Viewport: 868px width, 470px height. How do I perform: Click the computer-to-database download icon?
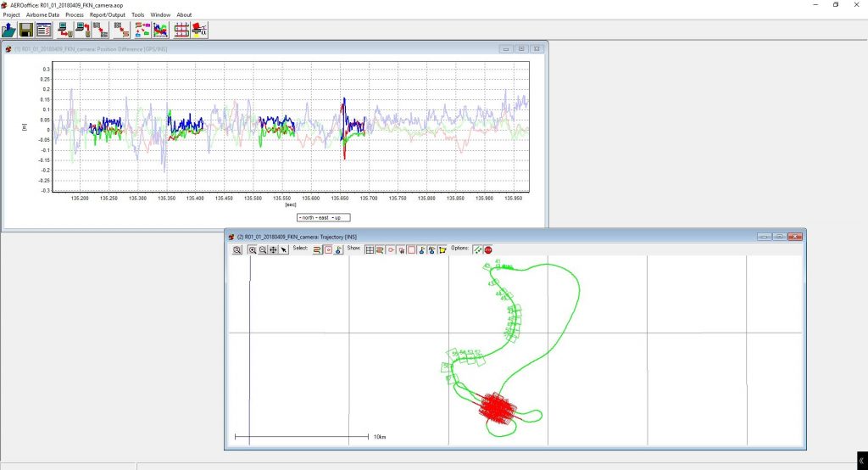pyautogui.click(x=64, y=30)
